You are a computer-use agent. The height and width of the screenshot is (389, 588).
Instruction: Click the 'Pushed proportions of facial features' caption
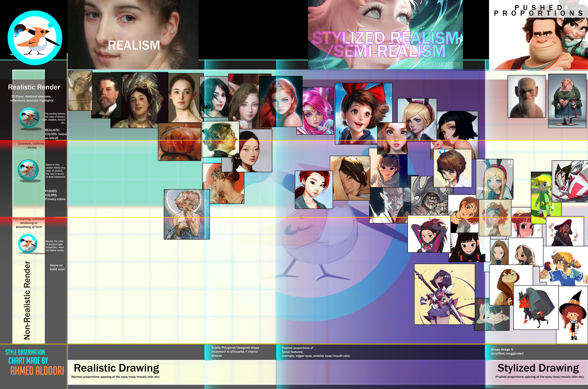pyautogui.click(x=316, y=352)
